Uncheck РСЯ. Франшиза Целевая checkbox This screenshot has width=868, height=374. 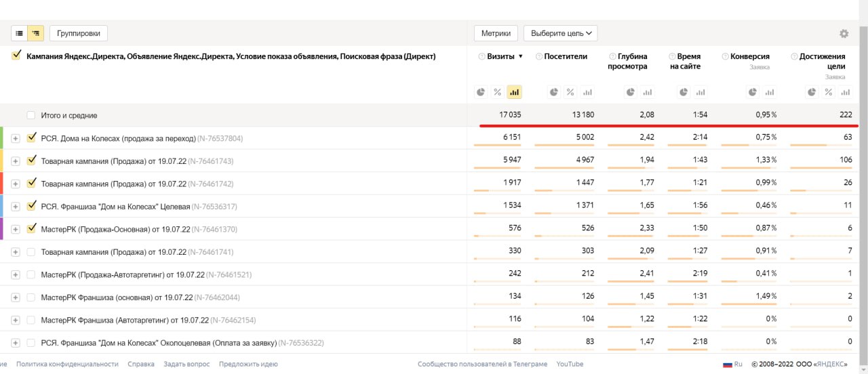click(31, 206)
